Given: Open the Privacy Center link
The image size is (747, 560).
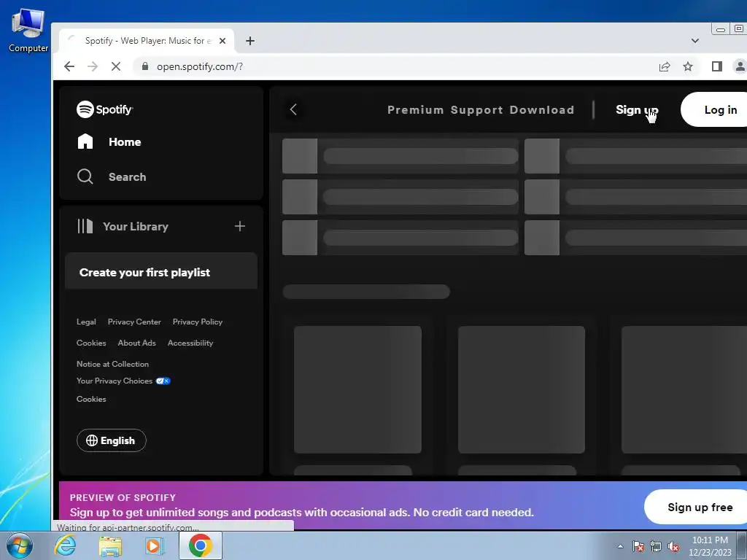Looking at the screenshot, I should click(x=134, y=322).
